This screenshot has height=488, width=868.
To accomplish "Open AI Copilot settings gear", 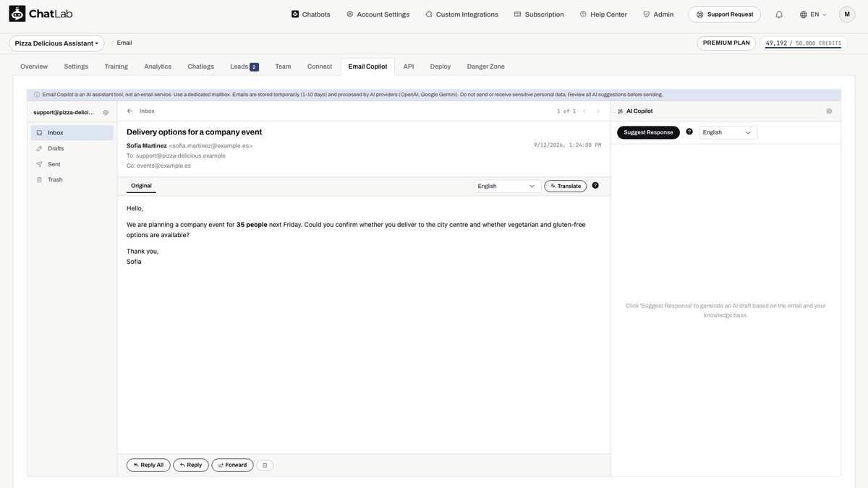I will (x=829, y=111).
